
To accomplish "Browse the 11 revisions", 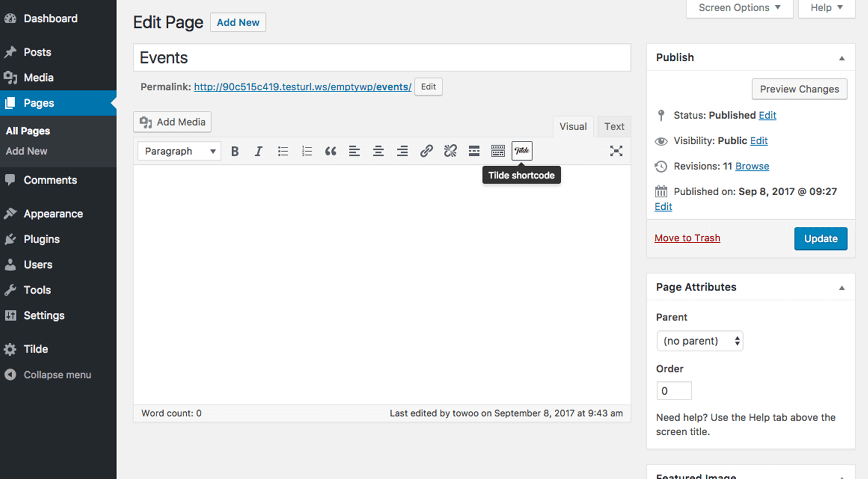I will (x=752, y=166).
